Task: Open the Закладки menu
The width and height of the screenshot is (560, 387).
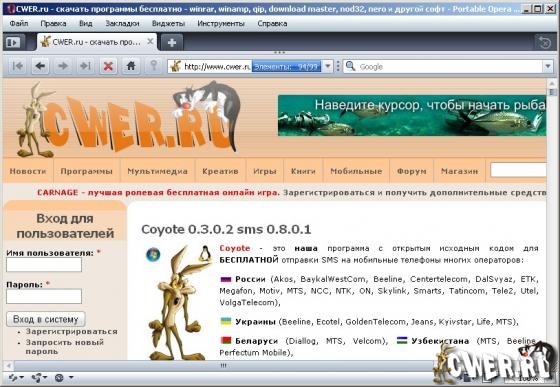Action: (x=122, y=24)
